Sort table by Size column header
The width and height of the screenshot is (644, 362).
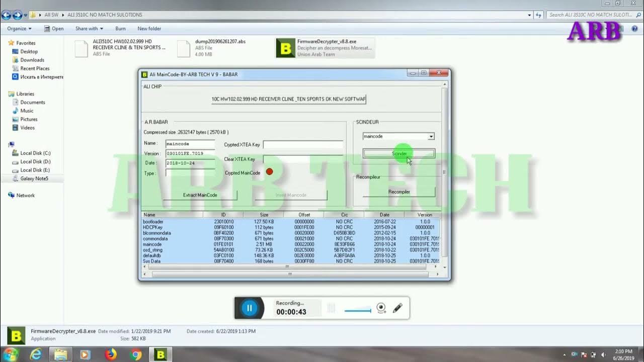(264, 215)
